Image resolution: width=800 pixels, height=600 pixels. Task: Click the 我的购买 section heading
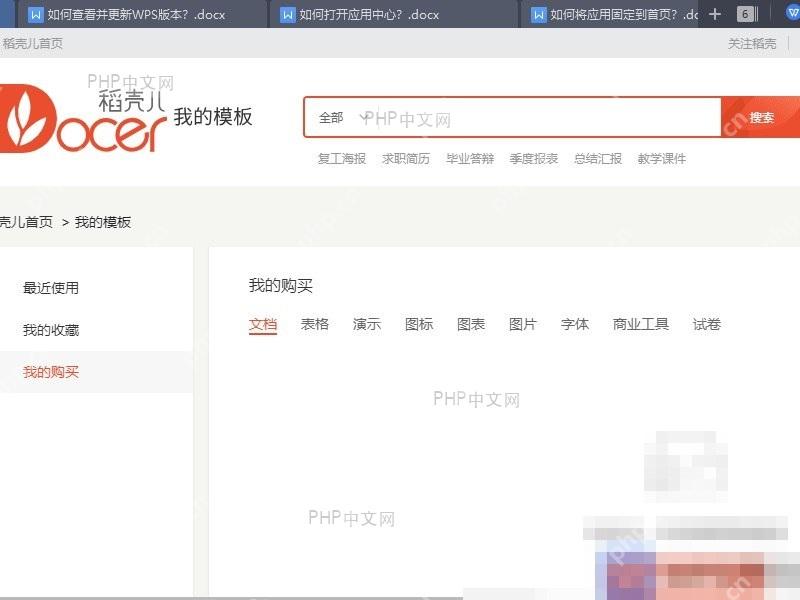[281, 286]
